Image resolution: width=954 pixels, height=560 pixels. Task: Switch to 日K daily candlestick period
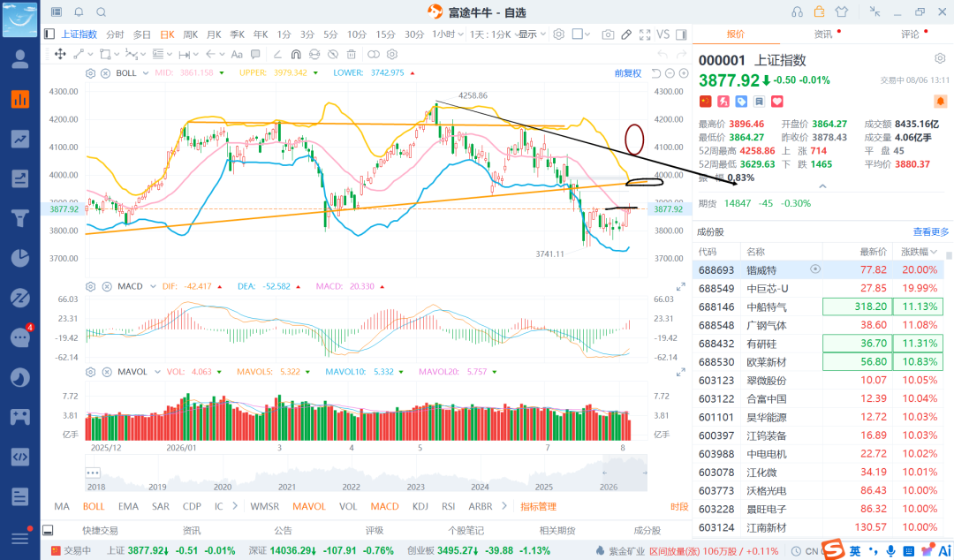point(167,34)
